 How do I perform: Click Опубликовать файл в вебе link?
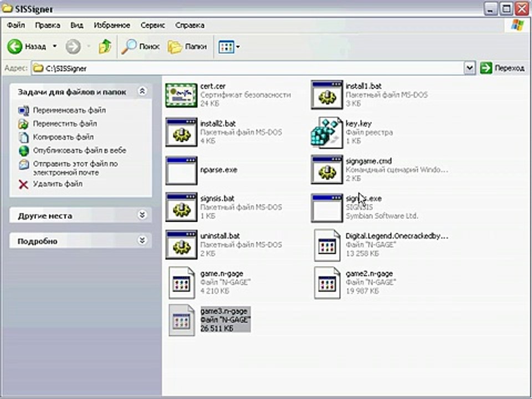click(x=79, y=150)
